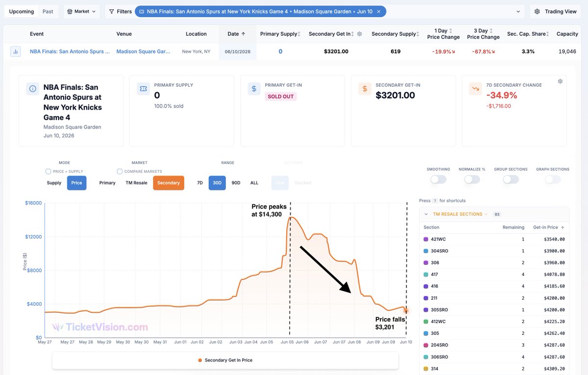Select Secondary market
588x375 pixels.
click(169, 183)
